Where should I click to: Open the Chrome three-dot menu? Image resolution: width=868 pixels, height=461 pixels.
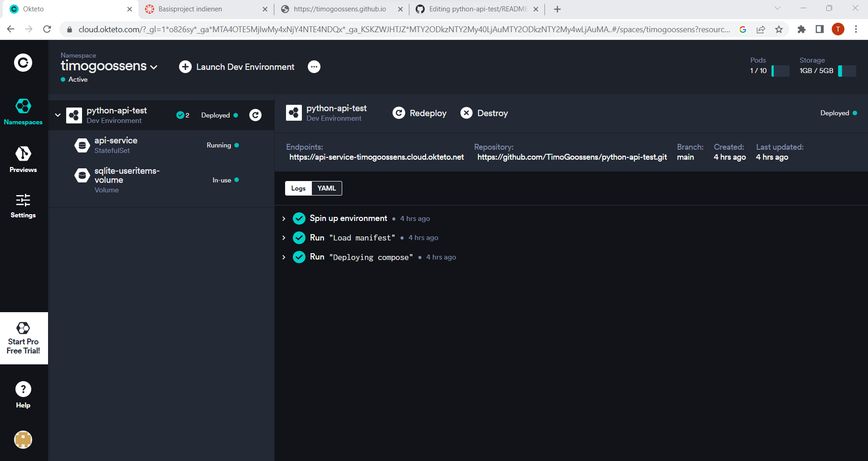pyautogui.click(x=856, y=29)
